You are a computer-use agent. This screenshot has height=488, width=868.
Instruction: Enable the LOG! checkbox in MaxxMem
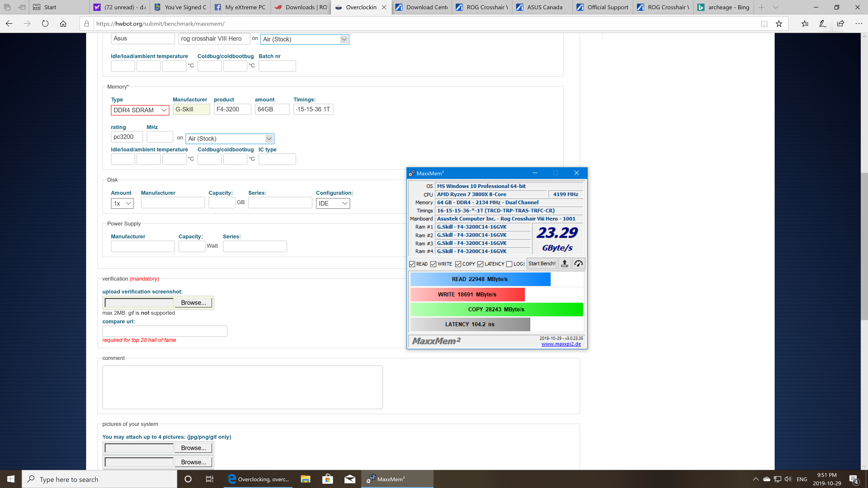point(509,264)
